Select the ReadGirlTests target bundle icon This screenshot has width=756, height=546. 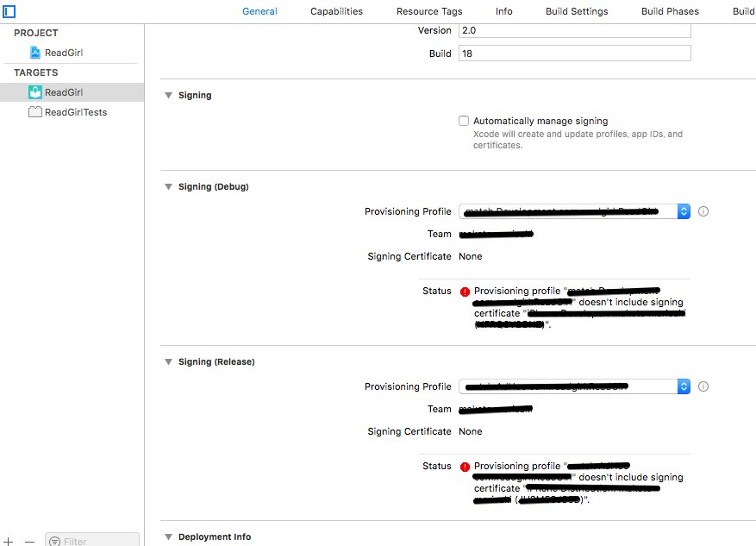coord(35,112)
